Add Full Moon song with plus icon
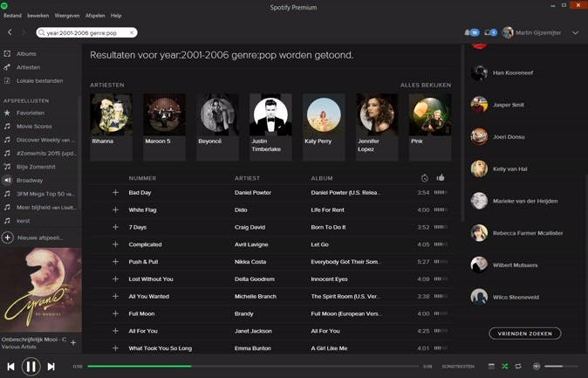The width and height of the screenshot is (588, 378). click(115, 313)
